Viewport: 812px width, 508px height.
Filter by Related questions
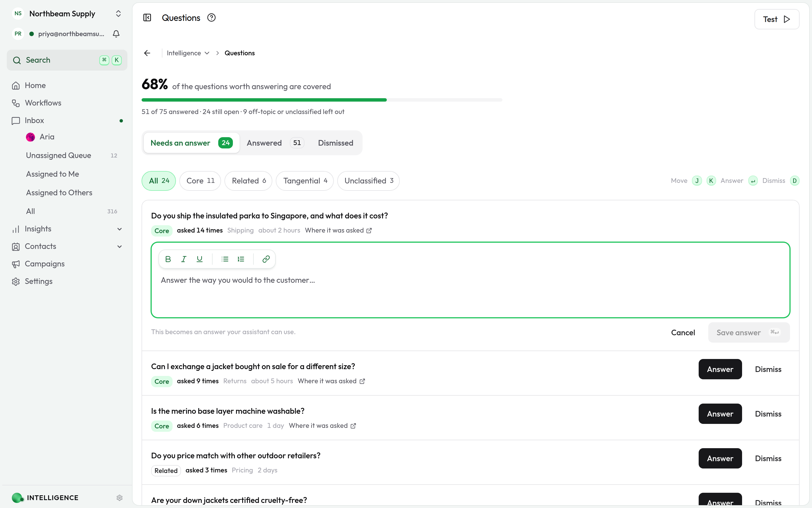point(248,181)
